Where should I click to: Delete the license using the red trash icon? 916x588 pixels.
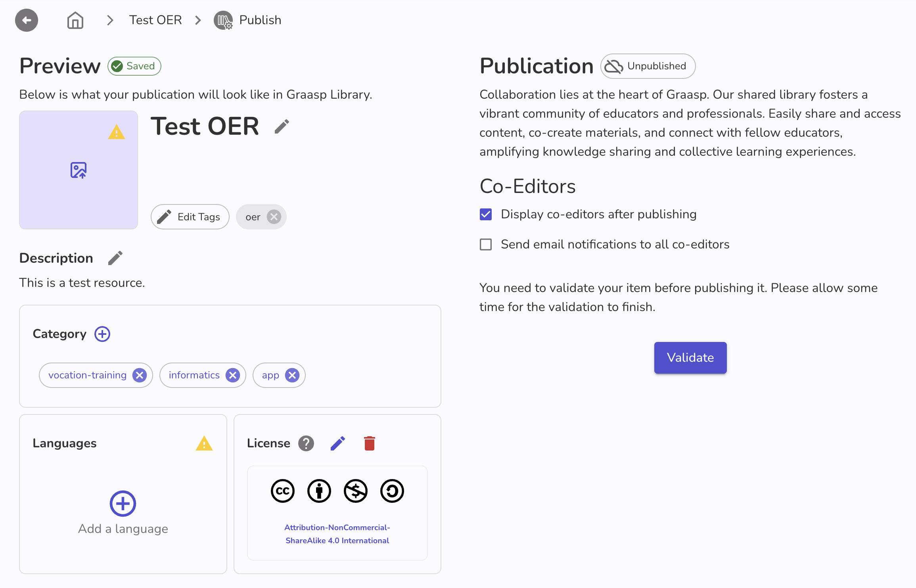(369, 443)
